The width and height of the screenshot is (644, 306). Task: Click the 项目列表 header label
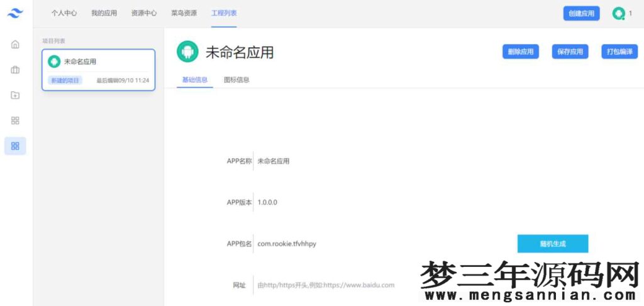(54, 41)
